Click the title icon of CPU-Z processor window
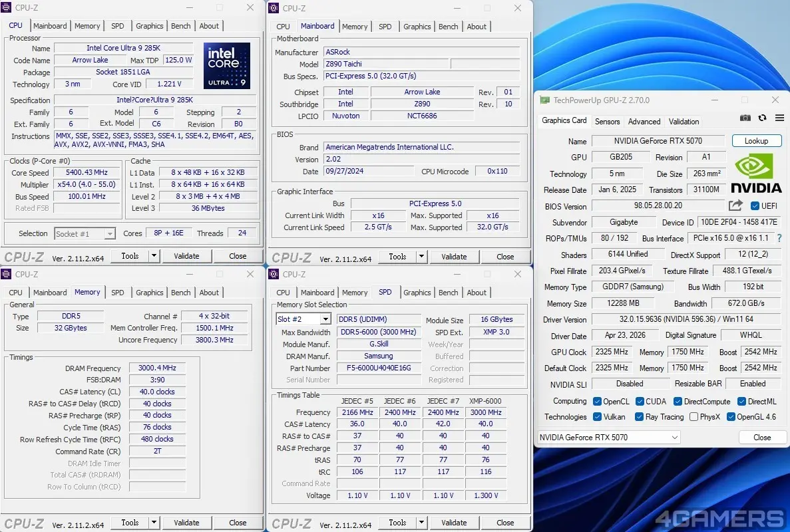The width and height of the screenshot is (790, 532). 6,7
